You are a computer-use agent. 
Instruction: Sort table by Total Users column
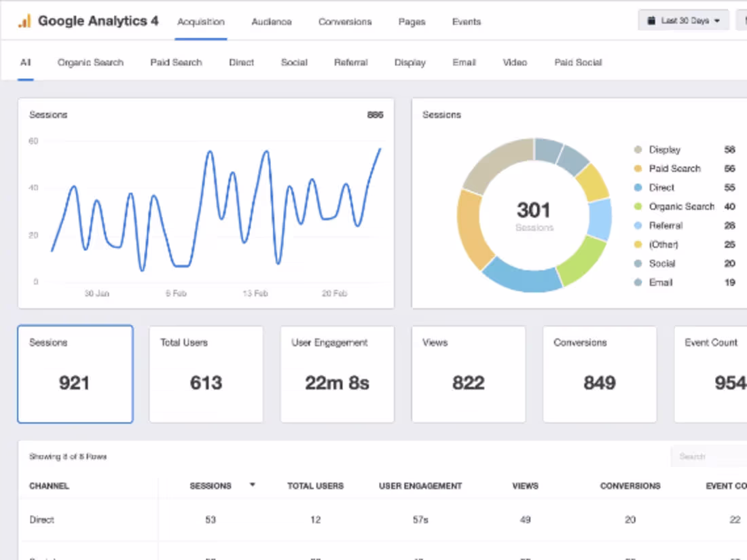315,486
